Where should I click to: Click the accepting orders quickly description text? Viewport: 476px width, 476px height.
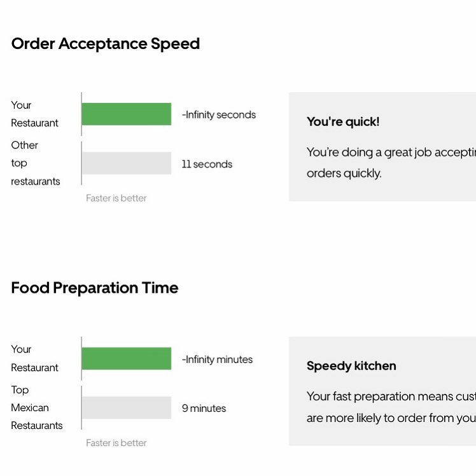point(391,163)
